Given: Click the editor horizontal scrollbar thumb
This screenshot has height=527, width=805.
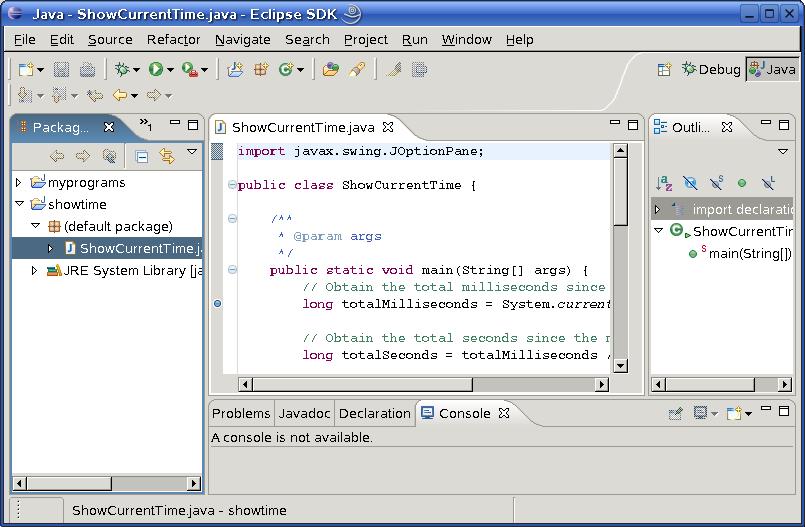Looking at the screenshot, I should 362,384.
